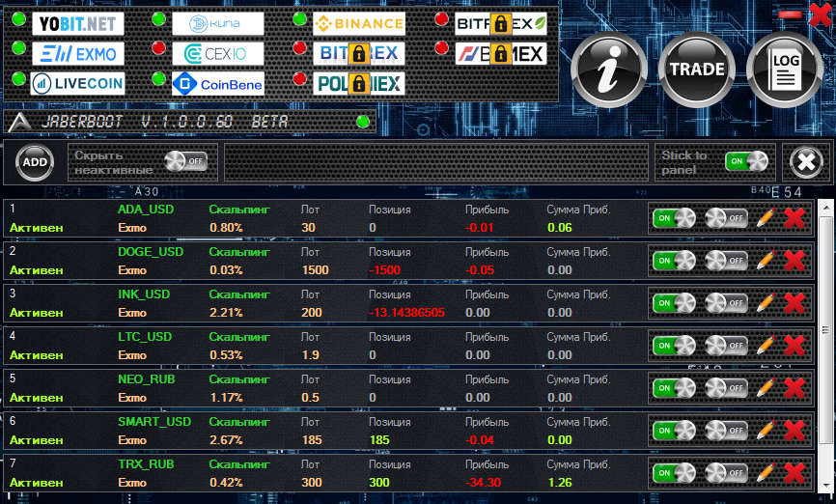Delete the INK_USD strategy
The height and width of the screenshot is (504, 836).
[x=794, y=303]
